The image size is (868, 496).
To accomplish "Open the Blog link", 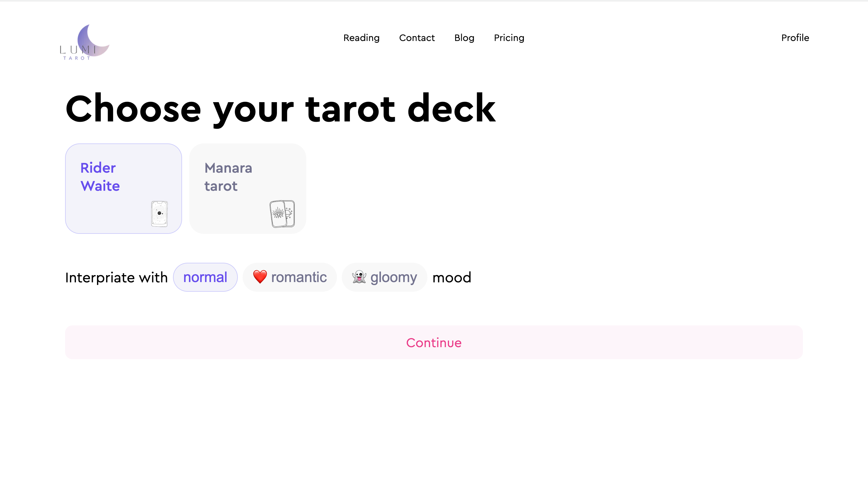I will point(464,38).
